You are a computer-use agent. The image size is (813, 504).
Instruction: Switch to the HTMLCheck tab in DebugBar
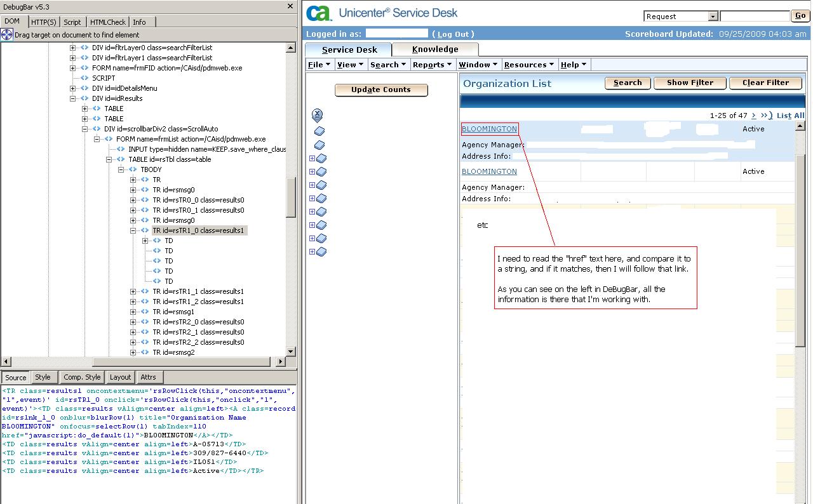(107, 22)
